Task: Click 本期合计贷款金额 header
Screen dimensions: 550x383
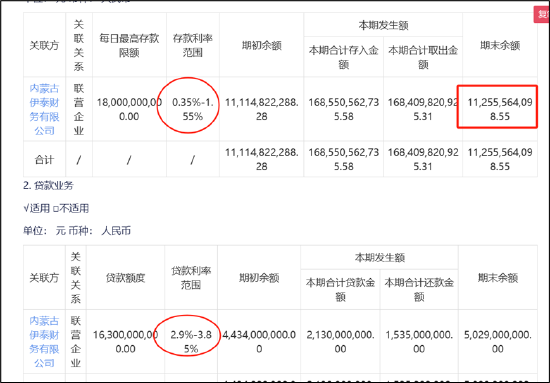Action: (340, 290)
